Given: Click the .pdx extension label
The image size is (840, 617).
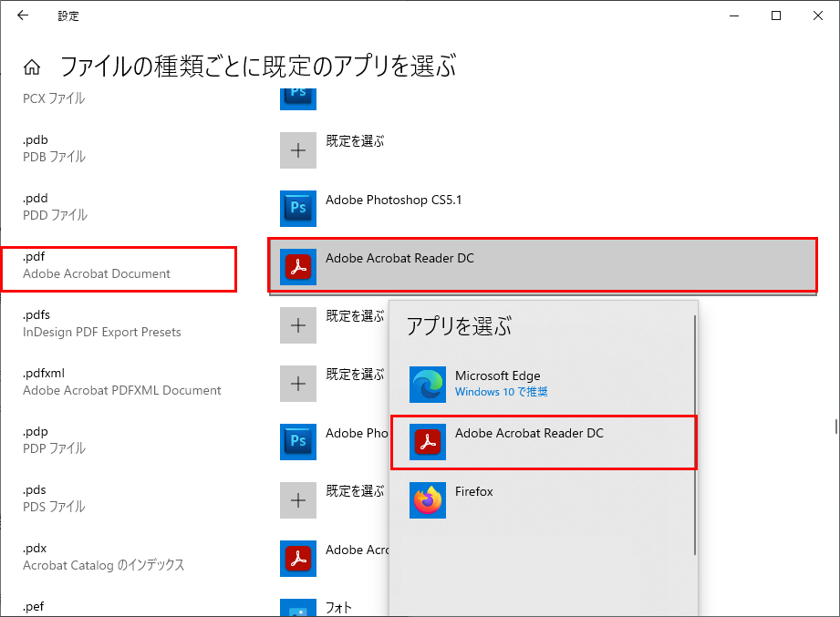Looking at the screenshot, I should (35, 549).
